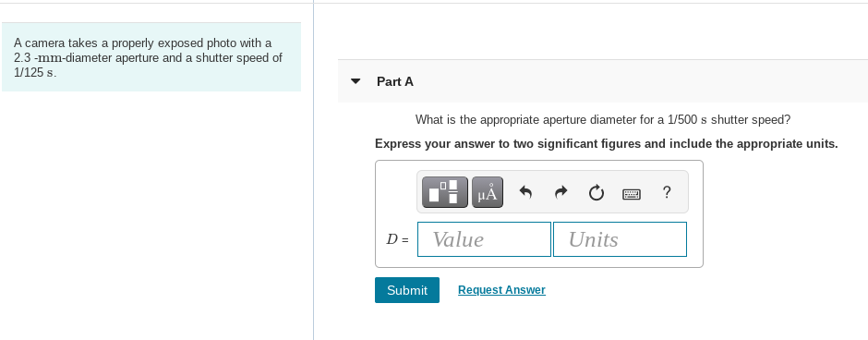The width and height of the screenshot is (868, 340).
Task: Click the 1/125 s text in problem
Action: [35, 73]
